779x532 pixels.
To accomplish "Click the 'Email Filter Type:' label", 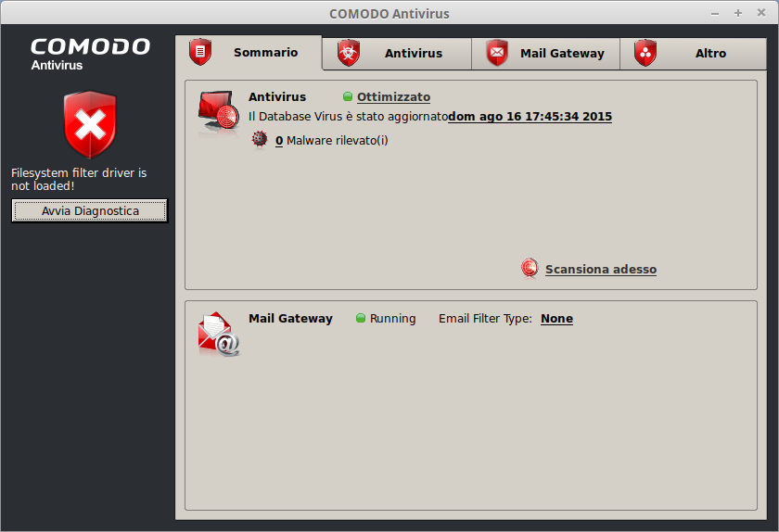I will (x=485, y=319).
